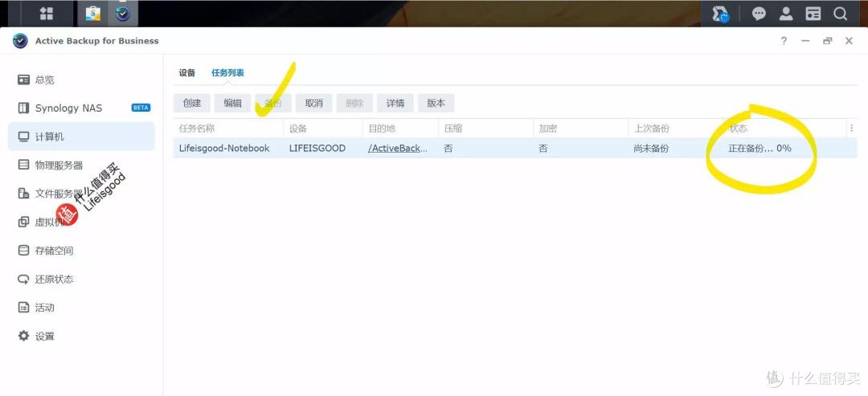The width and height of the screenshot is (868, 396).
Task: Sort by the 上次备份 column header
Action: click(x=675, y=129)
